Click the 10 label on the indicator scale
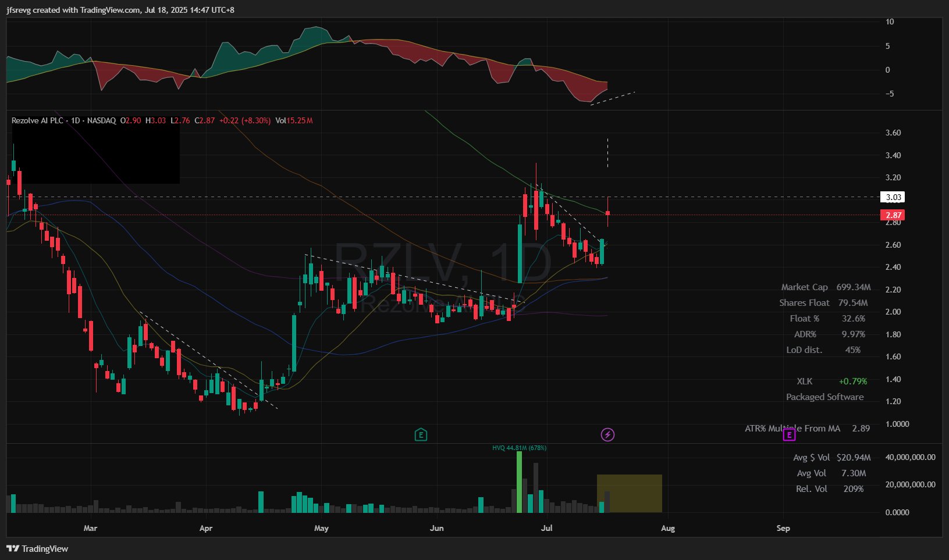The width and height of the screenshot is (949, 560). (890, 22)
